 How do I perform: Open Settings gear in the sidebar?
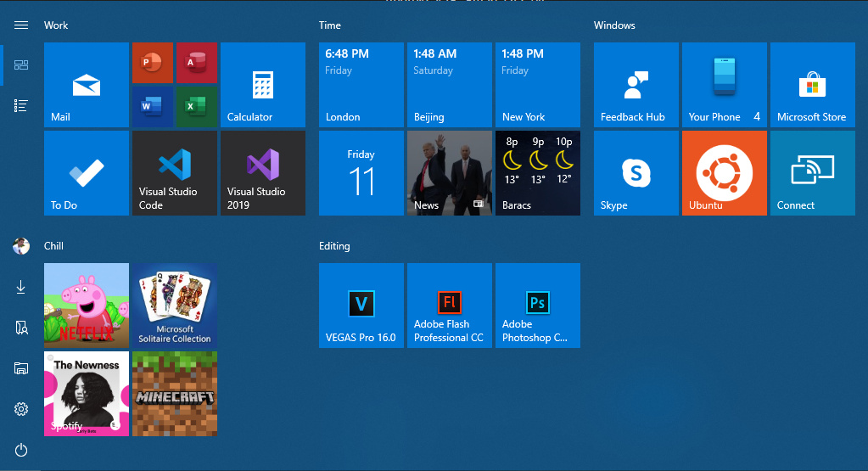click(x=21, y=409)
